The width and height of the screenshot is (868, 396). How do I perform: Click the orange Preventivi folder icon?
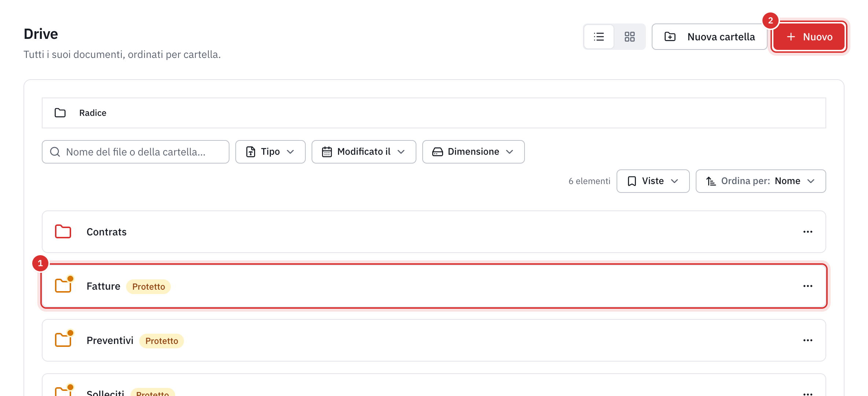pos(63,340)
